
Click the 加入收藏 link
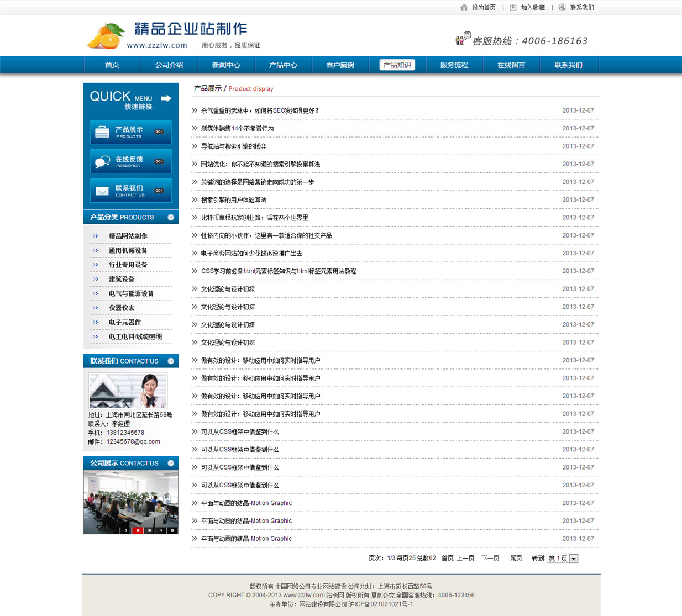533,8
